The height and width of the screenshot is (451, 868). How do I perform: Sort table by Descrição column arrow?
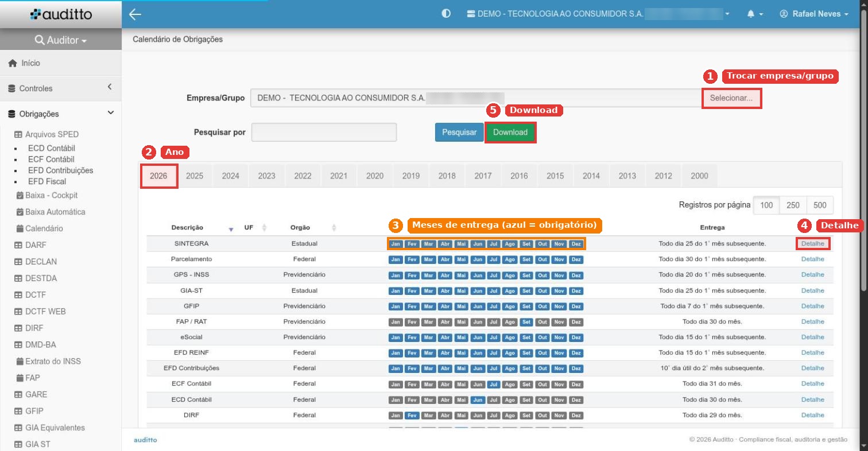coord(231,228)
